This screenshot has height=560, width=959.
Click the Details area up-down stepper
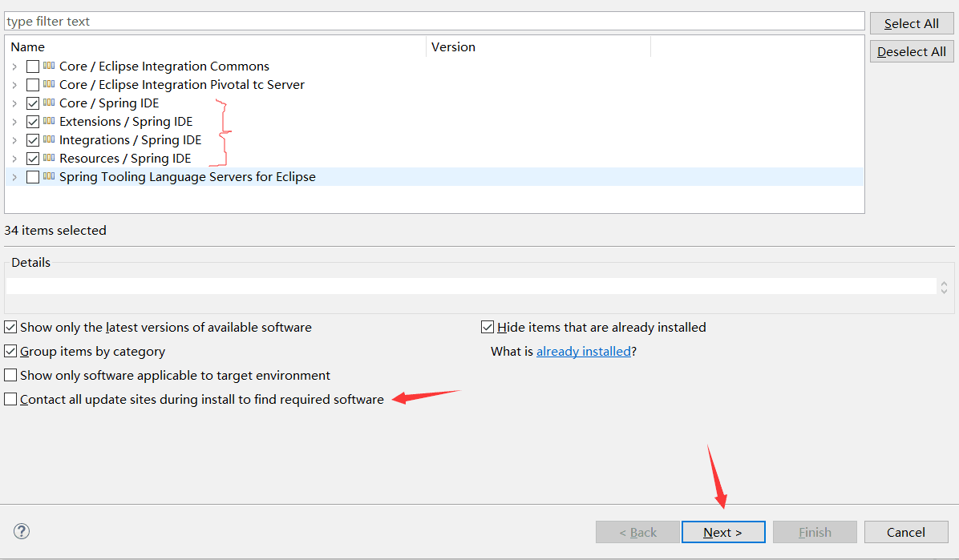[945, 287]
